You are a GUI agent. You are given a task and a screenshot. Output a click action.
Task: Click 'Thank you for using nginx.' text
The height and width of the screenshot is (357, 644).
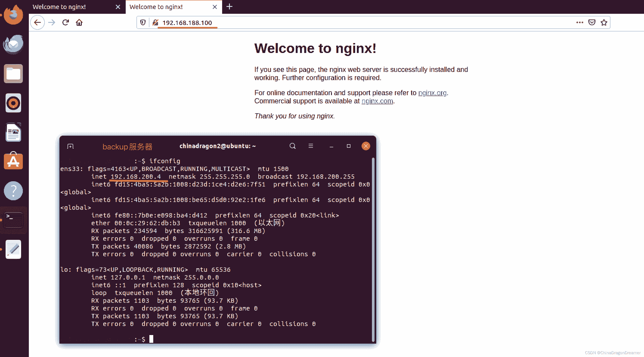(294, 116)
